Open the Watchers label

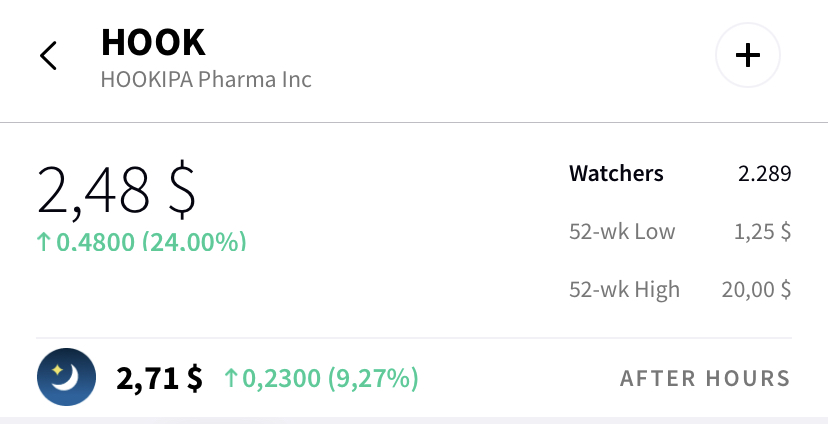tap(616, 173)
